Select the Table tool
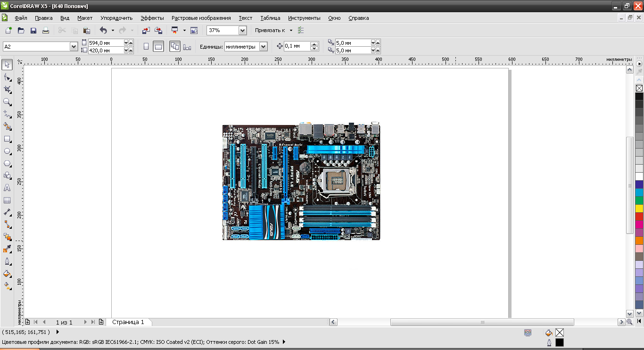This screenshot has width=644, height=350. pyautogui.click(x=7, y=200)
